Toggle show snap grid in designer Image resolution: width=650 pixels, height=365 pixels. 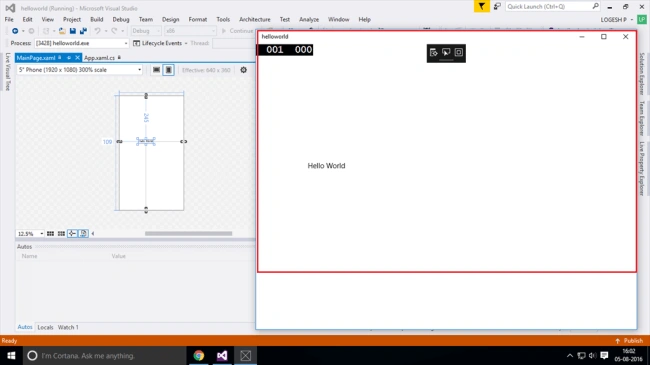click(50, 234)
